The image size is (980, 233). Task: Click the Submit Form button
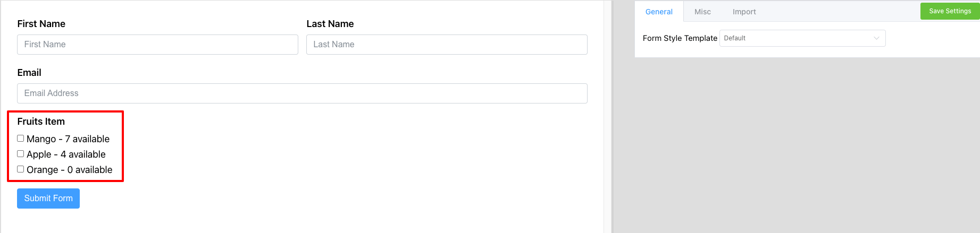[x=48, y=199]
